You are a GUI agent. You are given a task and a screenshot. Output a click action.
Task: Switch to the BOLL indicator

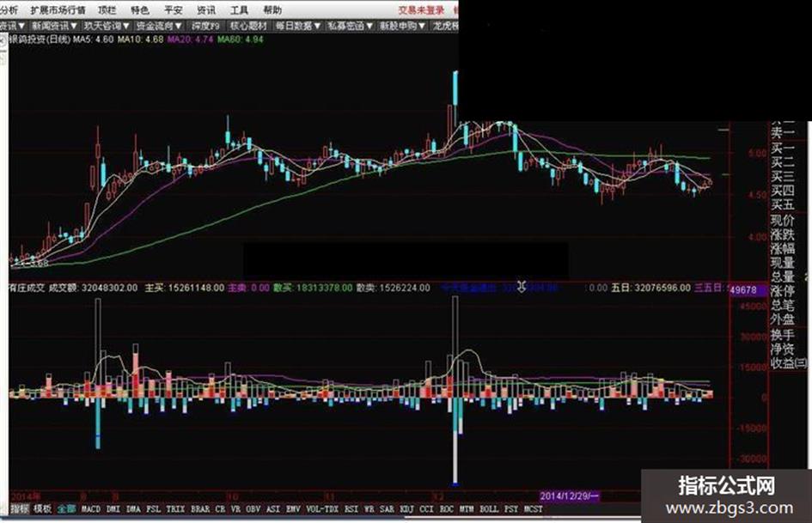tap(489, 509)
